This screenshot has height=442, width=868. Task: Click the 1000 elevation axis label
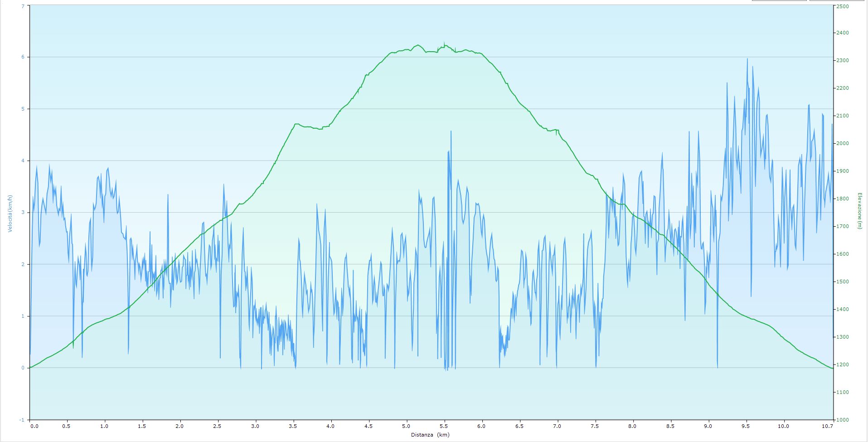pyautogui.click(x=843, y=420)
